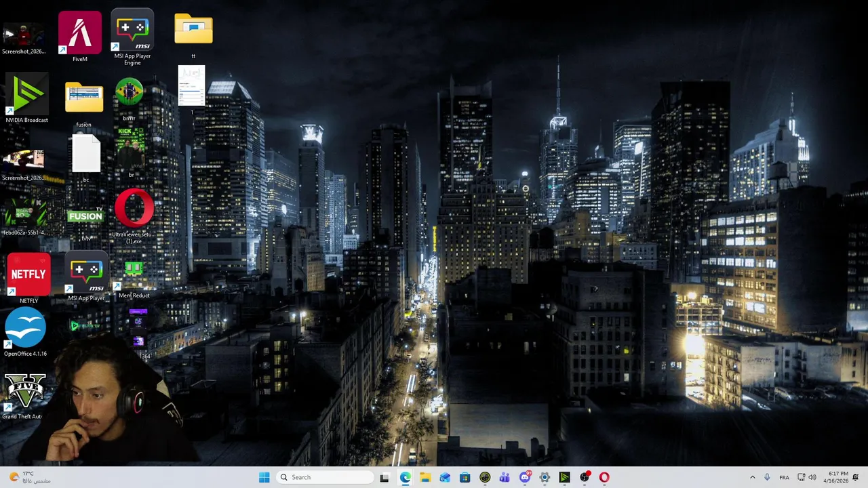Open Opera browser from taskbar
Viewport: 868px width, 488px height.
tap(604, 477)
